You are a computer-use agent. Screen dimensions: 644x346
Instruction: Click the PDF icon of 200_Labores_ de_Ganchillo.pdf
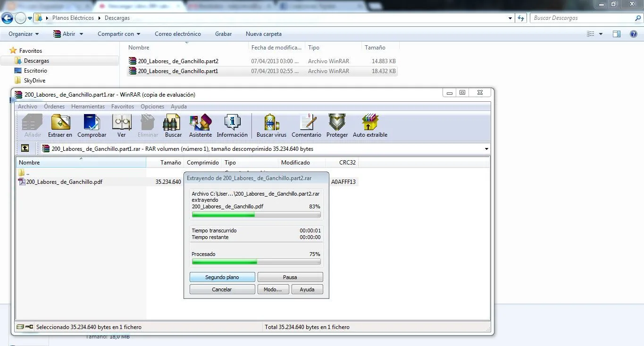click(x=22, y=181)
